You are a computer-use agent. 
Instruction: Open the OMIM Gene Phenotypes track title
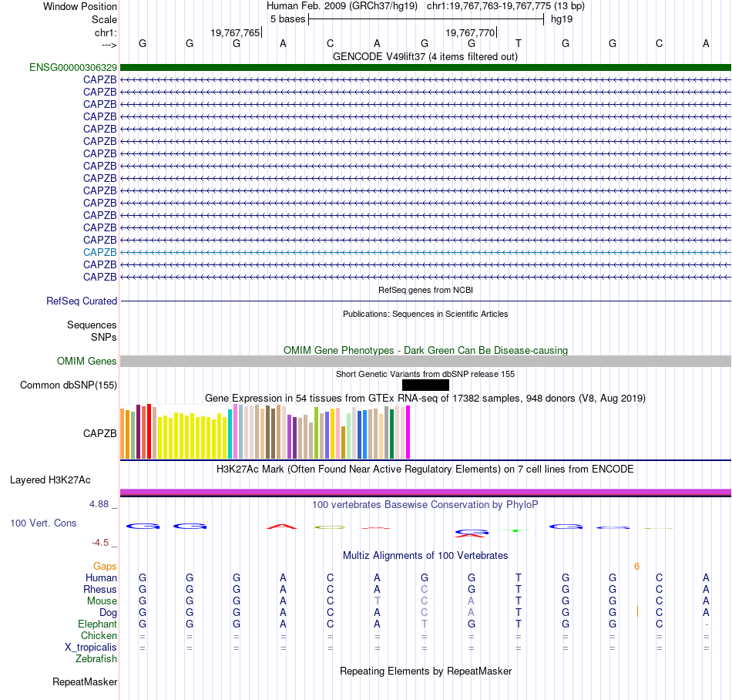[x=425, y=350]
